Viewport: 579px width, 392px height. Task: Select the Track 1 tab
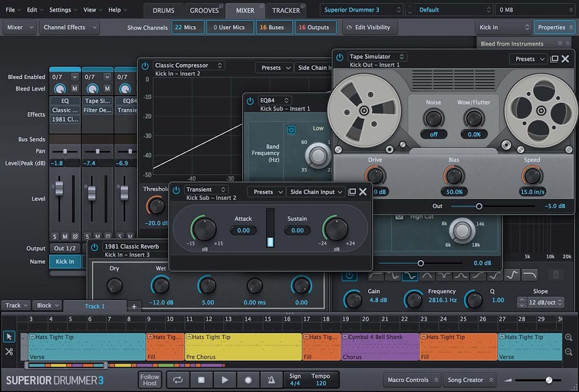[x=95, y=306]
